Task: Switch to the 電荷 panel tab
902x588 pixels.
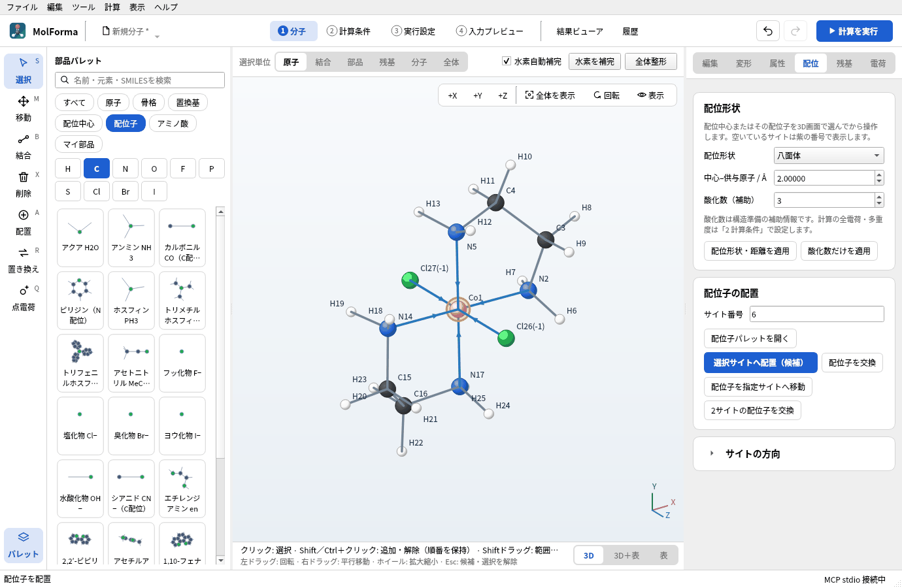Action: 878,63
